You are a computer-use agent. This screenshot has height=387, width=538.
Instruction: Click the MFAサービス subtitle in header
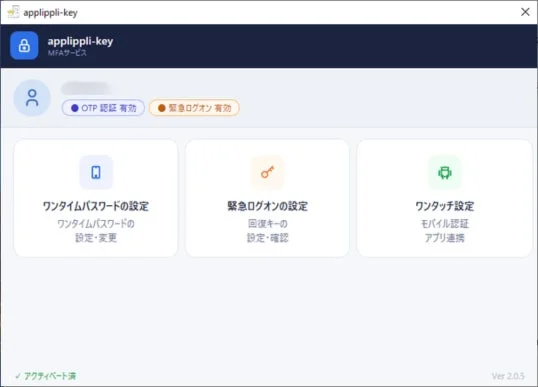click(x=67, y=53)
